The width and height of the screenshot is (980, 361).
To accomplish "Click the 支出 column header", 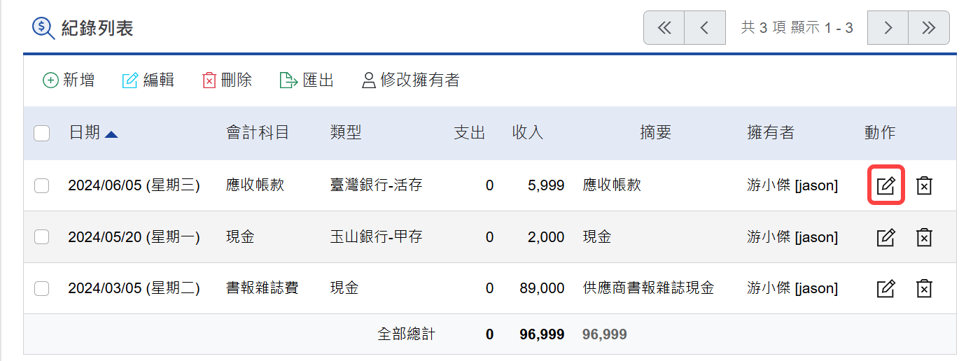I will (x=470, y=133).
